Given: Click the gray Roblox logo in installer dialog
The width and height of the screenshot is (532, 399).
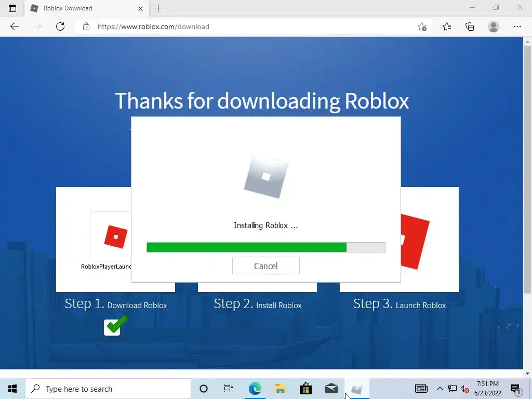Looking at the screenshot, I should pyautogui.click(x=266, y=177).
